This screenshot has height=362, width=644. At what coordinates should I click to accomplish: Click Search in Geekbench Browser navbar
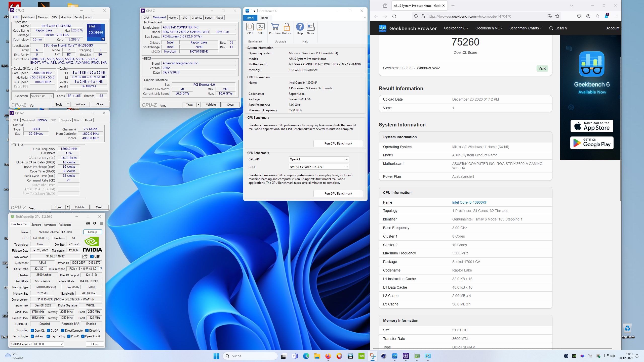[558, 28]
